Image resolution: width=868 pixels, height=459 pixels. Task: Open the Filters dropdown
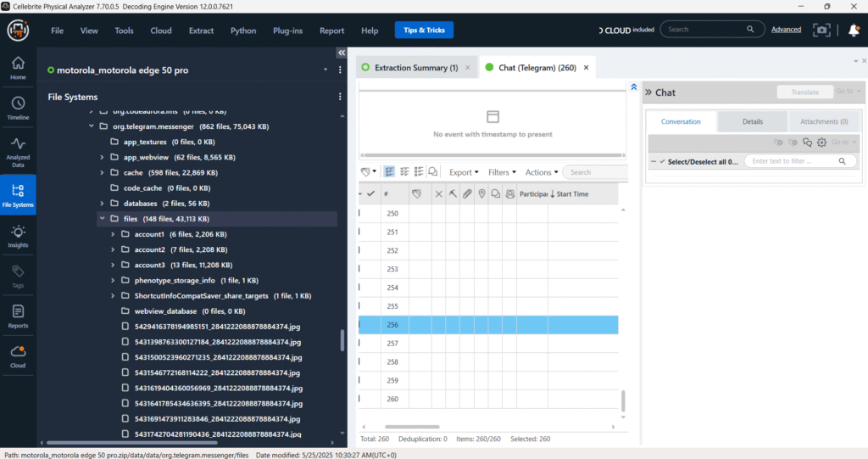pyautogui.click(x=502, y=172)
